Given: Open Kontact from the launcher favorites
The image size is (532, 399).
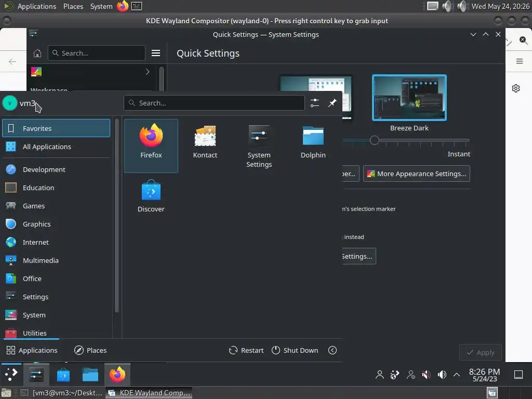Looking at the screenshot, I should (205, 142).
